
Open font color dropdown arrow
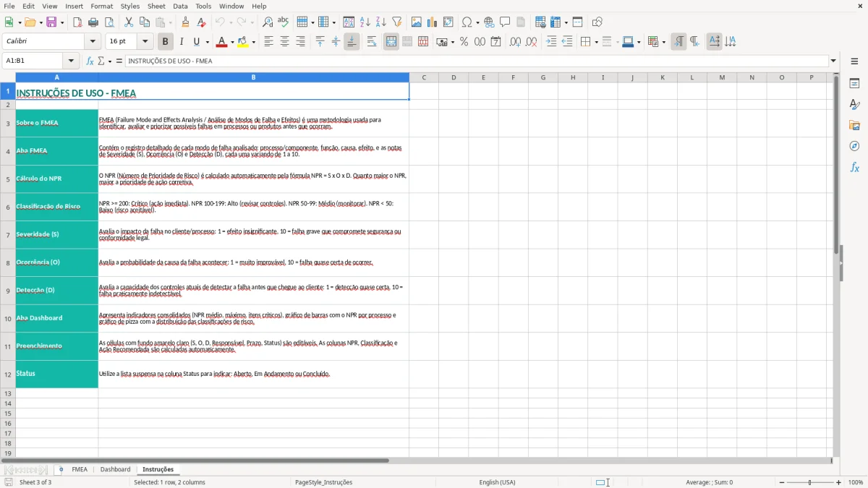click(232, 42)
